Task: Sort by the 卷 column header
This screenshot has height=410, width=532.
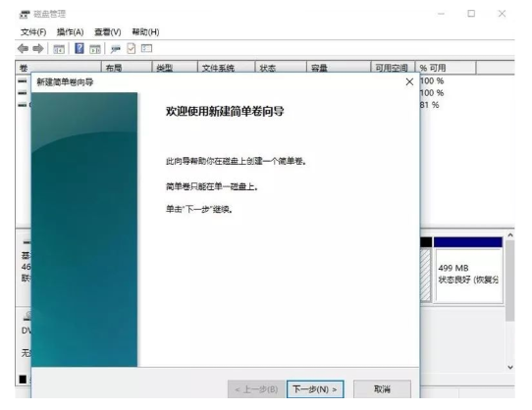Action: pos(58,68)
